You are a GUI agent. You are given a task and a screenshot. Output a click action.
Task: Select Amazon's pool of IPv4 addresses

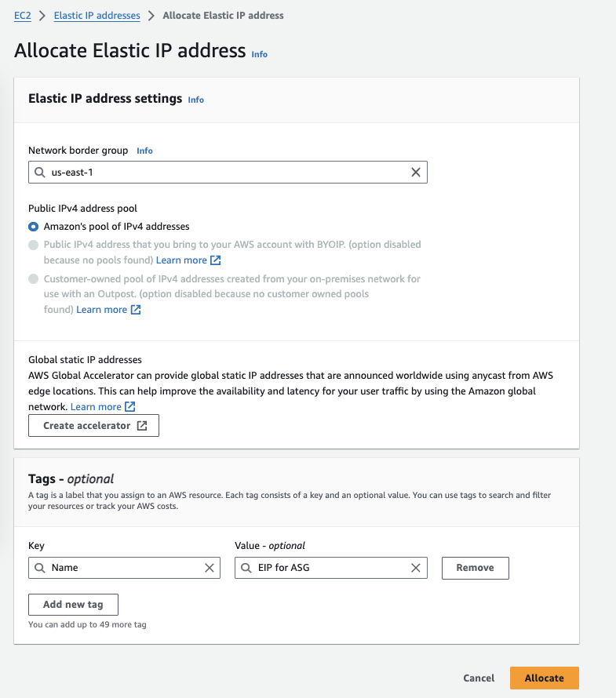click(x=33, y=226)
